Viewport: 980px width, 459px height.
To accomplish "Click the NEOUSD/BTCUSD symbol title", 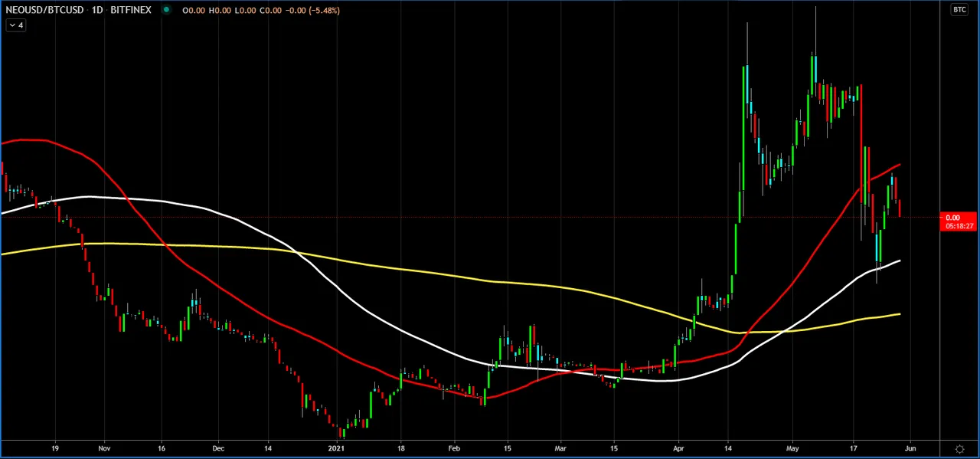I will (x=44, y=10).
